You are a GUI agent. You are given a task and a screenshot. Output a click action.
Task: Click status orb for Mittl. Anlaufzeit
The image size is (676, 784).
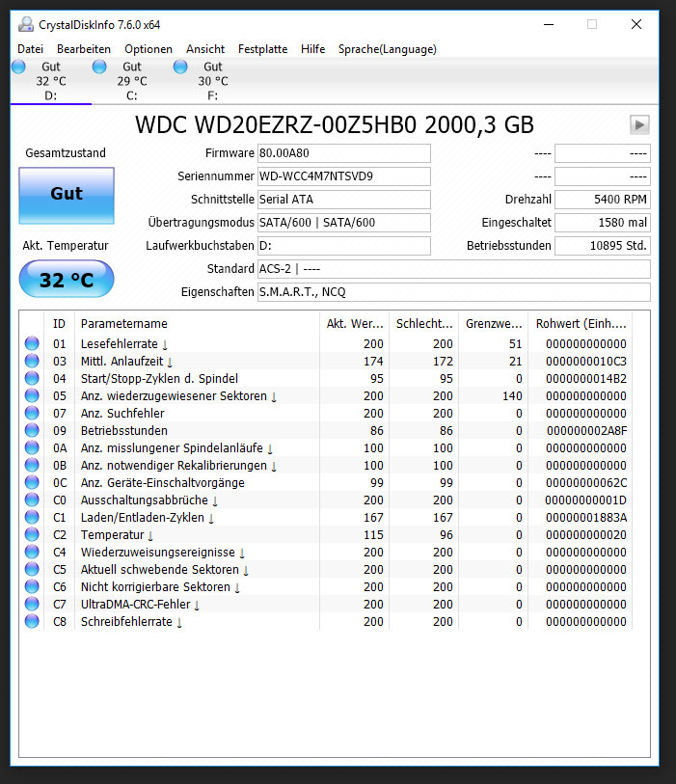(32, 361)
